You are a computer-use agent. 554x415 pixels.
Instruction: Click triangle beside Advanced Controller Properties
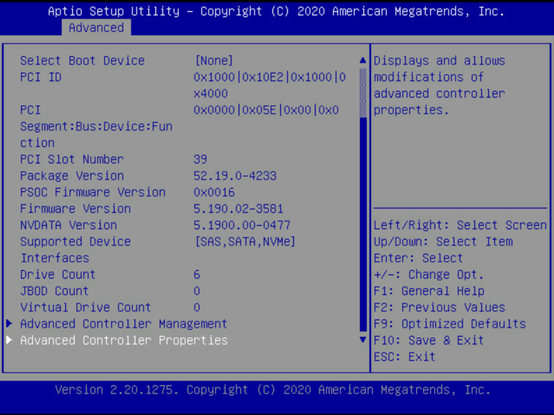coord(10,340)
